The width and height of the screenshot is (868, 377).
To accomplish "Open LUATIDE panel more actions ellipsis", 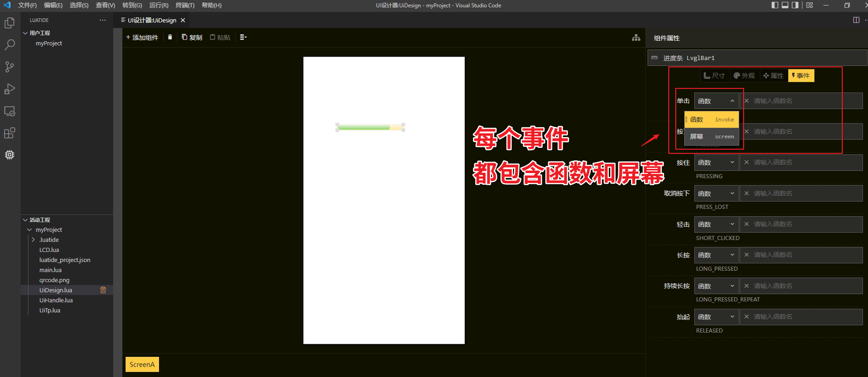I will 102,20.
